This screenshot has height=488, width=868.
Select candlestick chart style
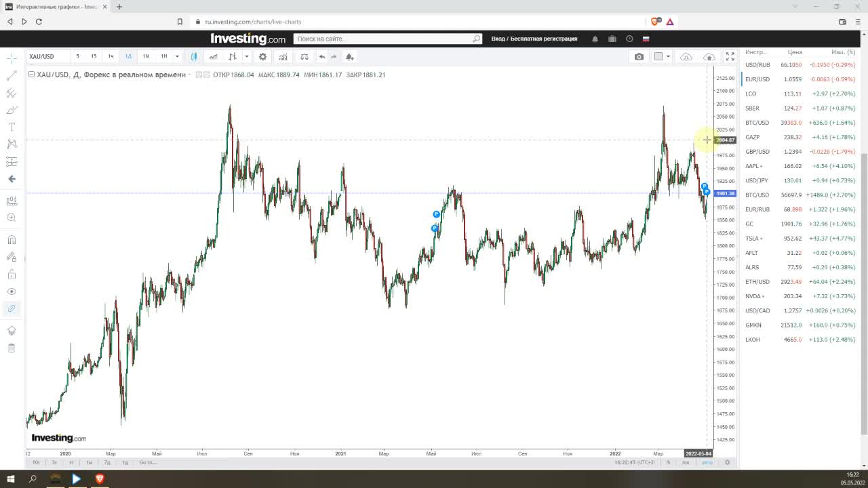[x=194, y=56]
